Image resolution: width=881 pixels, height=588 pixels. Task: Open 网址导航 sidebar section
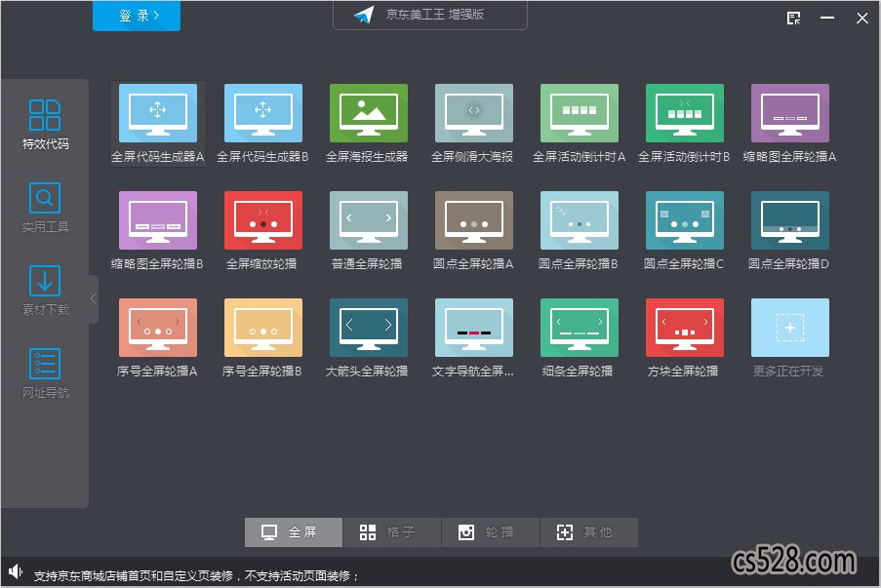(x=45, y=373)
